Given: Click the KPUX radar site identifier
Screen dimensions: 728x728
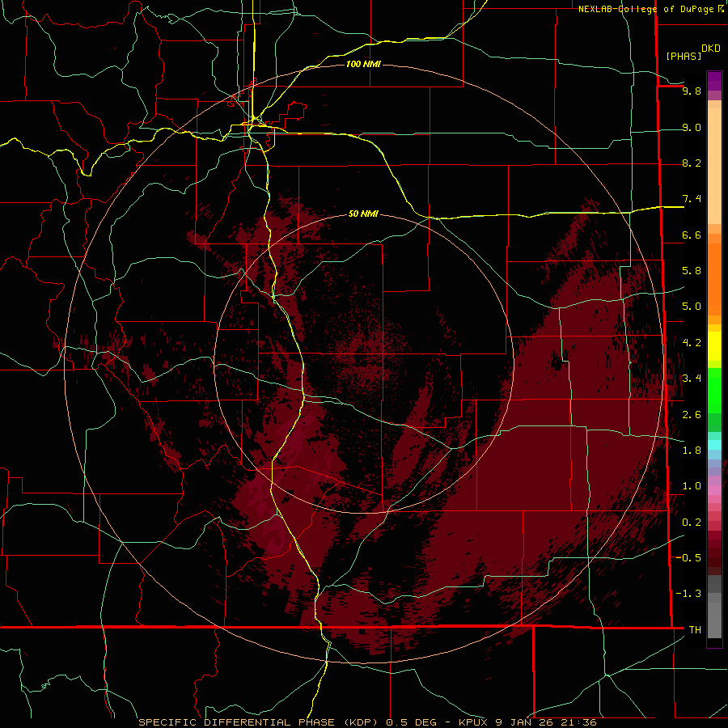Looking at the screenshot, I should (x=474, y=722).
